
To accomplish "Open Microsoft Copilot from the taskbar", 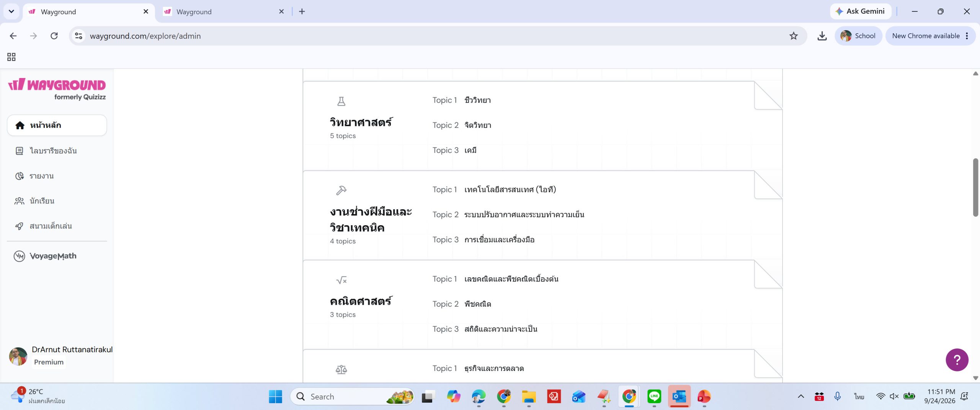I will (x=453, y=397).
